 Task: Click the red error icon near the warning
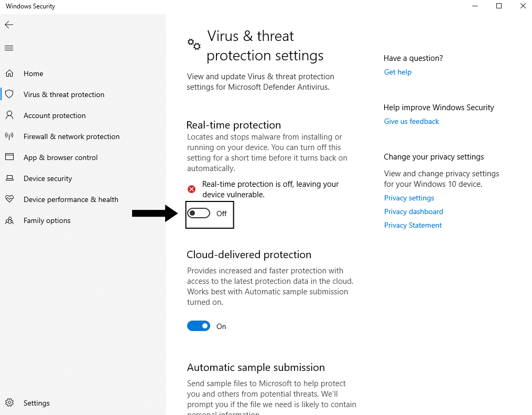click(191, 189)
